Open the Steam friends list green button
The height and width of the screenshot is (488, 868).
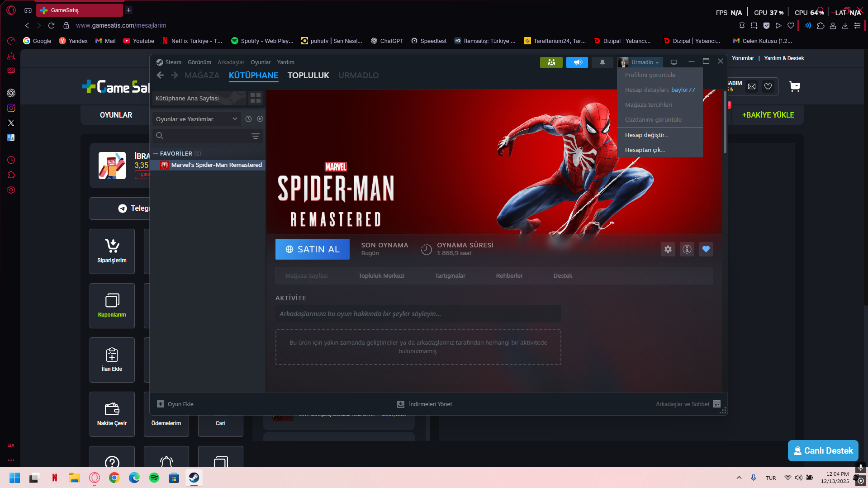point(551,62)
